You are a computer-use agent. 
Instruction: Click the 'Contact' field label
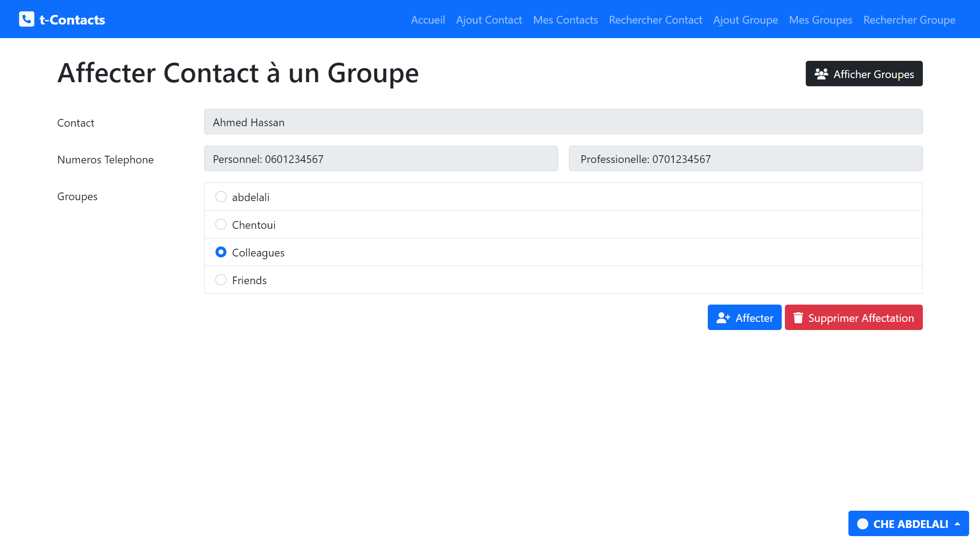click(x=76, y=123)
